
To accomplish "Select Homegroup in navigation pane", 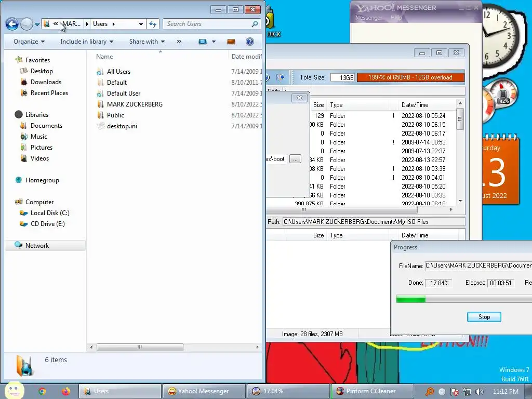I will (x=42, y=180).
